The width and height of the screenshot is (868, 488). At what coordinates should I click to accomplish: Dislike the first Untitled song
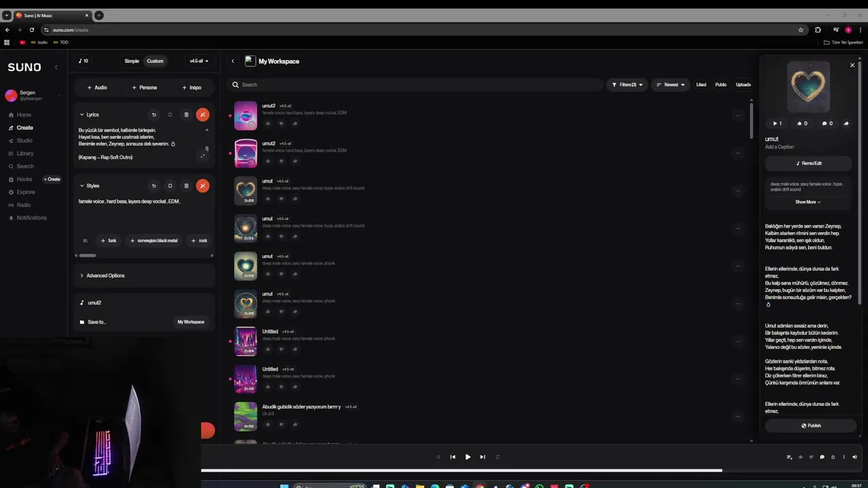281,349
